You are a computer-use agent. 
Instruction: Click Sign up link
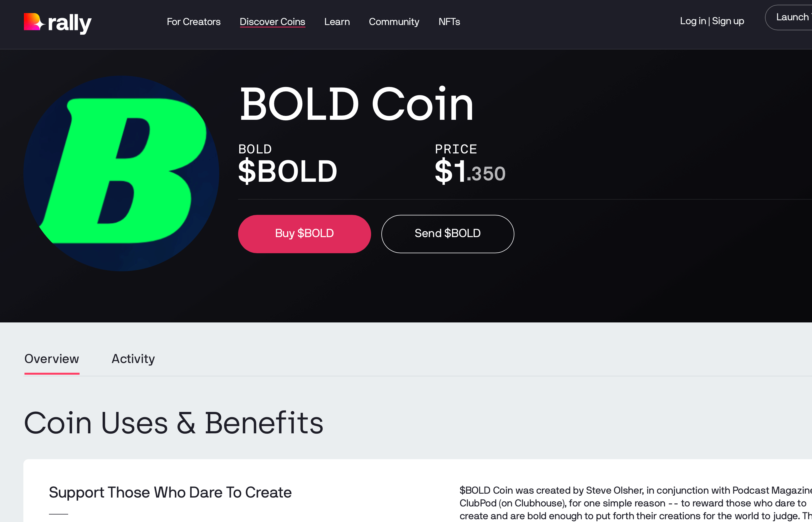coord(728,21)
